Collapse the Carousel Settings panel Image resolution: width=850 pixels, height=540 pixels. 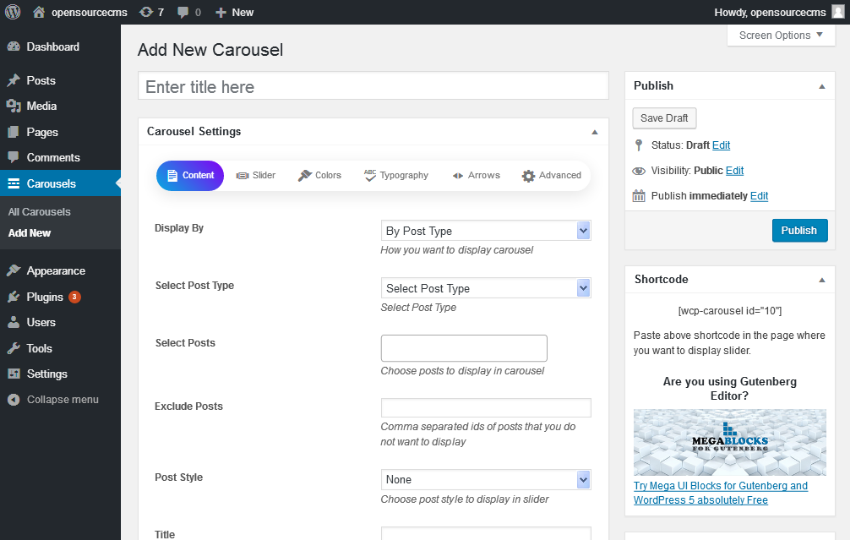[595, 132]
